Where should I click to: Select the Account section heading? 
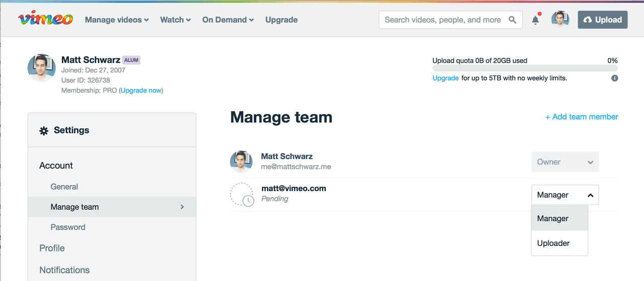click(x=56, y=165)
